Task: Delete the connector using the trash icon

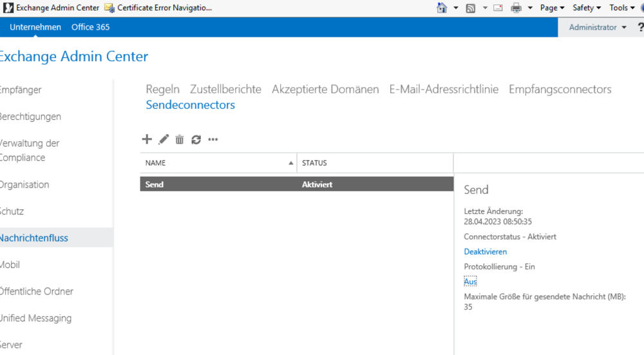Action: point(180,139)
